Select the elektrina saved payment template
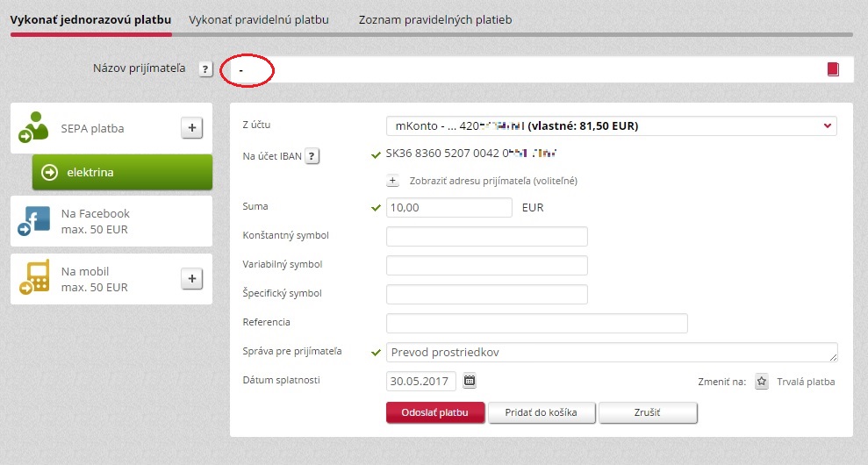868x465 pixels. 122,172
